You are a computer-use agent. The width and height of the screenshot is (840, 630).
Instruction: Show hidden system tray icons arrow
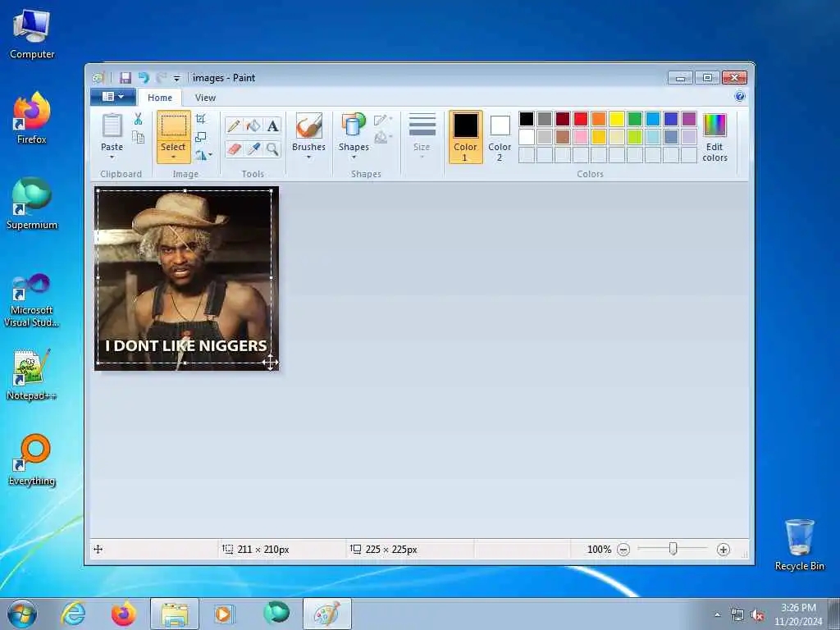pyautogui.click(x=717, y=615)
